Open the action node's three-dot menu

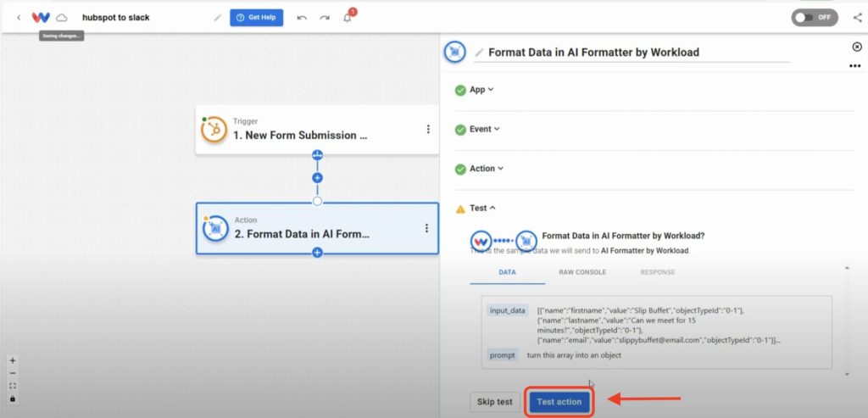click(x=427, y=228)
